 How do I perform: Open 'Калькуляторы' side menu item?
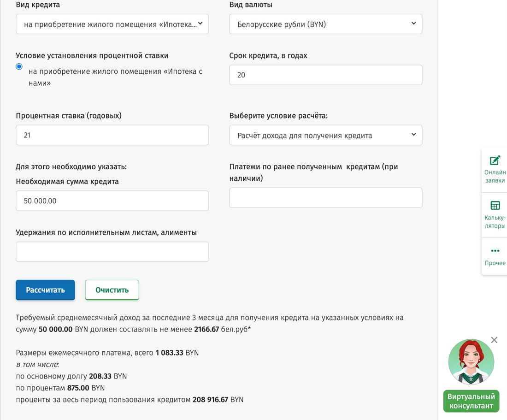pos(495,222)
